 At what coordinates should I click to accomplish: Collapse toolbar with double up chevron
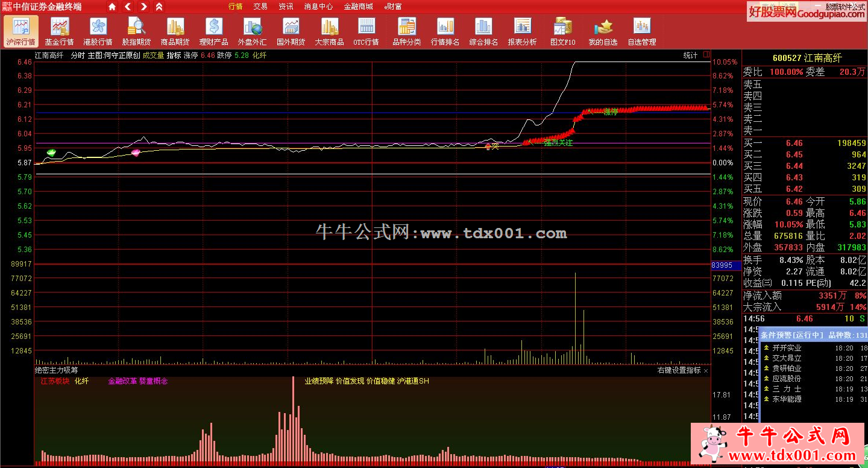(159, 7)
